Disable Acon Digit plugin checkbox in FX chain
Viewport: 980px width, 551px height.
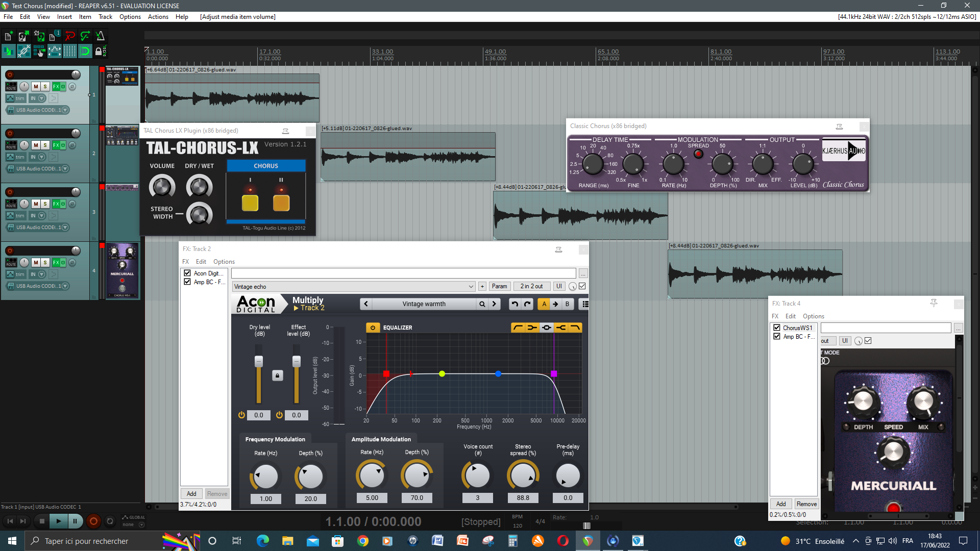[x=187, y=273]
